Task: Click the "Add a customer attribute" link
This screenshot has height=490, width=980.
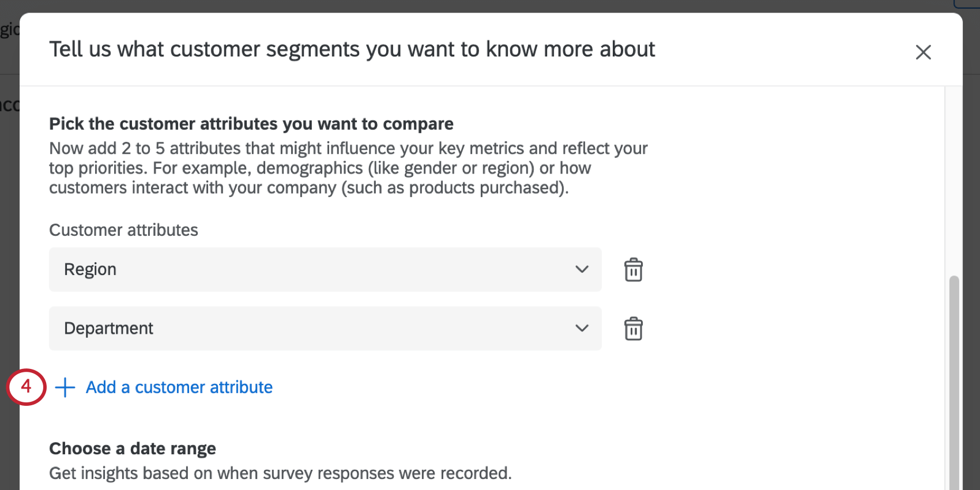Action: (x=179, y=387)
